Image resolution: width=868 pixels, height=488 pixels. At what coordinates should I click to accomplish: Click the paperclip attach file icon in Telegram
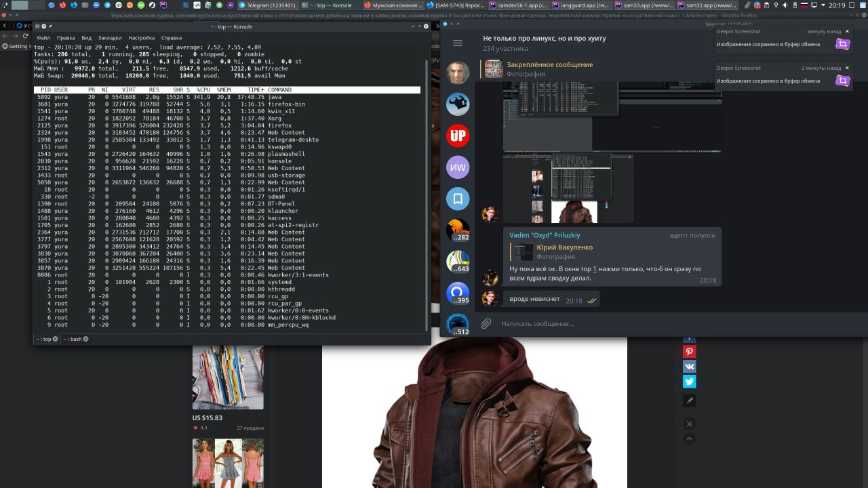click(486, 324)
